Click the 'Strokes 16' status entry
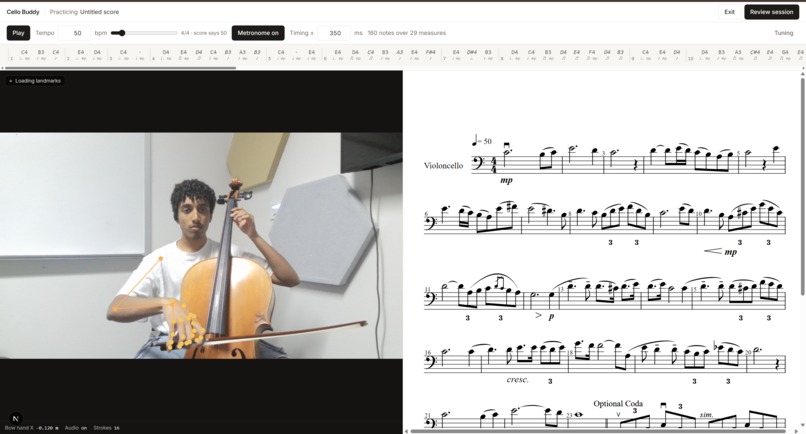The width and height of the screenshot is (806, 434). (106, 428)
